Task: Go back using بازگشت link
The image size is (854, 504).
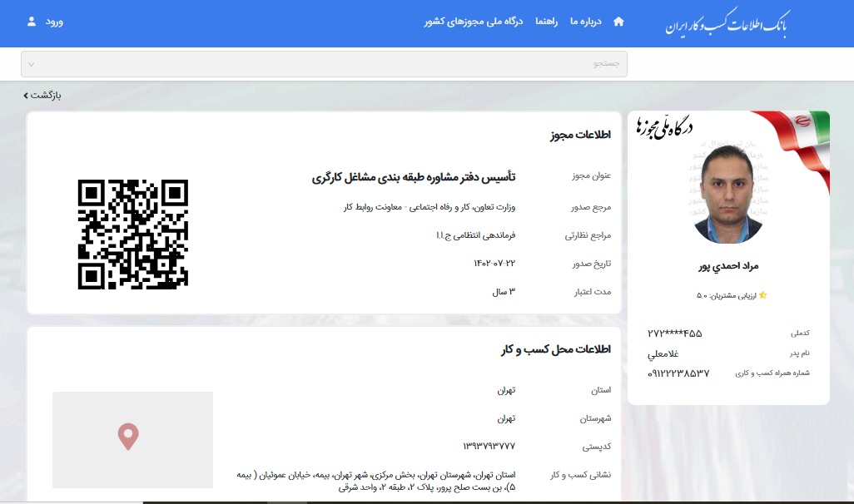Action: (42, 96)
